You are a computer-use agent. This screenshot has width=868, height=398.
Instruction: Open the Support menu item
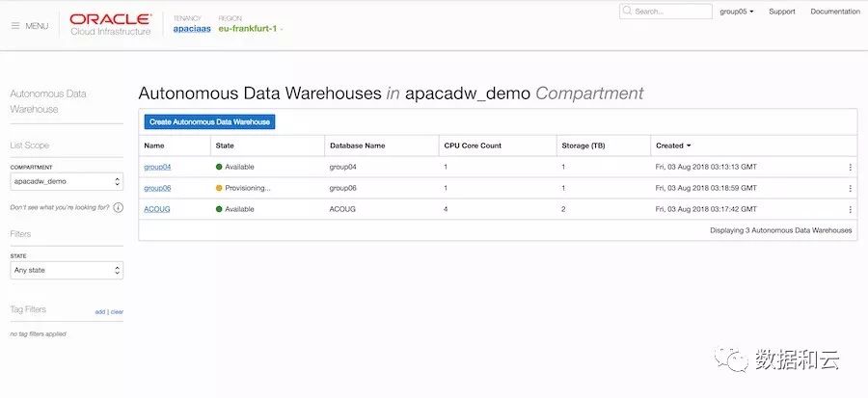click(782, 12)
